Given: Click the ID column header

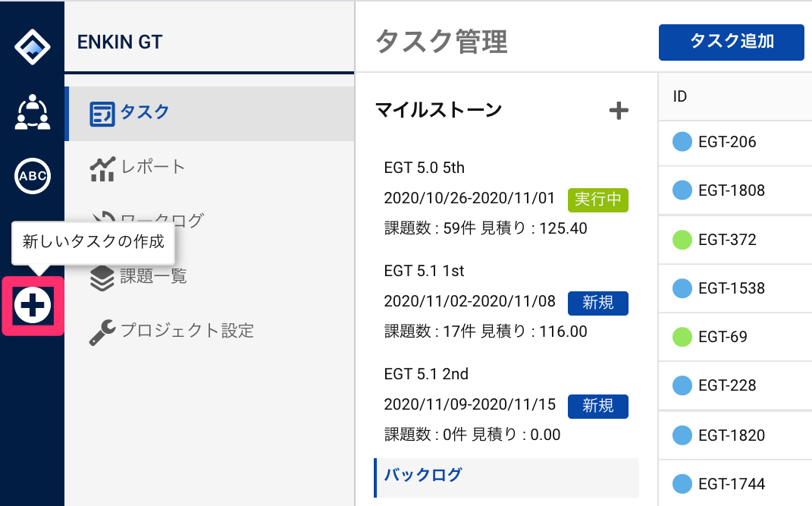Looking at the screenshot, I should [x=680, y=96].
